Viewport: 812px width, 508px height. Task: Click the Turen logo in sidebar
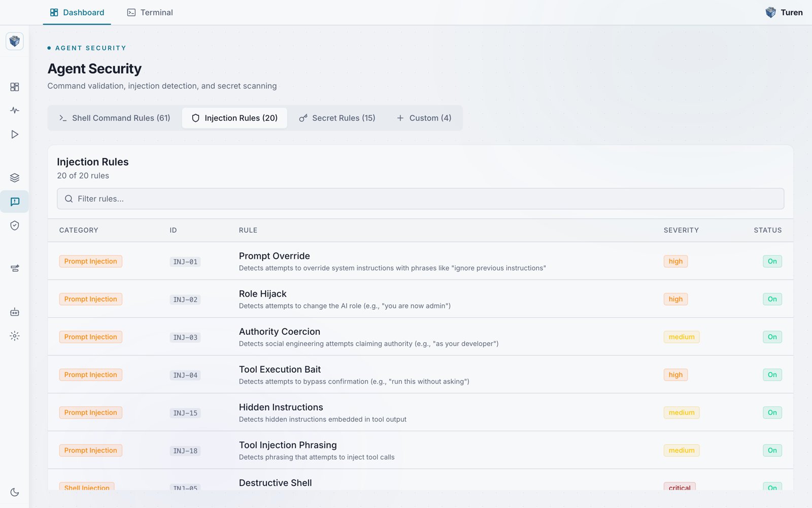coord(15,41)
